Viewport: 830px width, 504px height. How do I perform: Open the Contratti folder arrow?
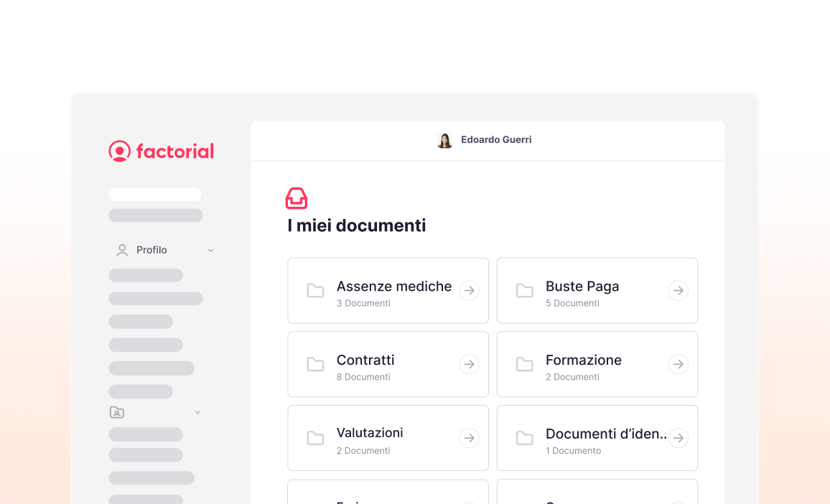tap(469, 364)
